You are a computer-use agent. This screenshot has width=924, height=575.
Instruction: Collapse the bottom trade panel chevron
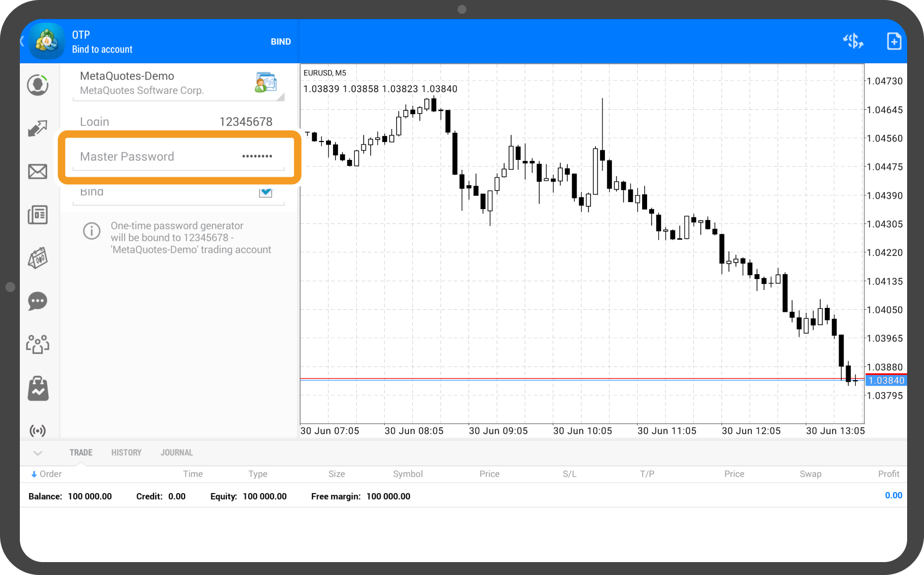point(38,453)
